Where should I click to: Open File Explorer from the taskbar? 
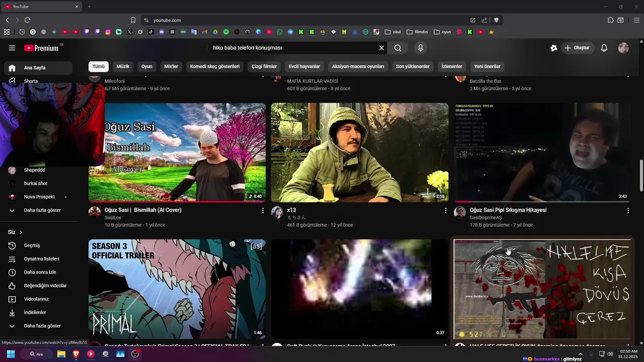(61, 354)
